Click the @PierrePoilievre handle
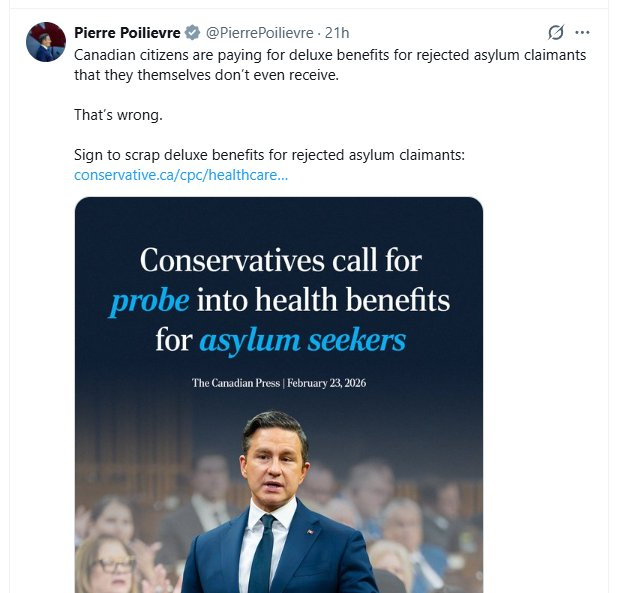 259,33
